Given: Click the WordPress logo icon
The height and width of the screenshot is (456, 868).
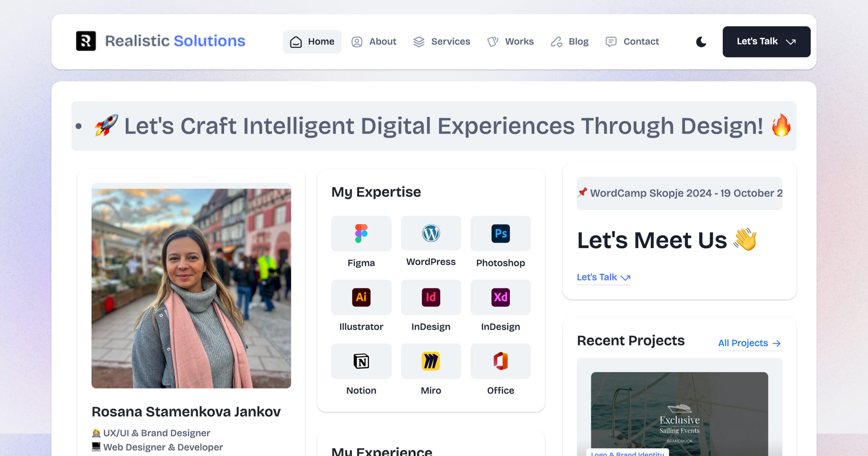Looking at the screenshot, I should [431, 233].
